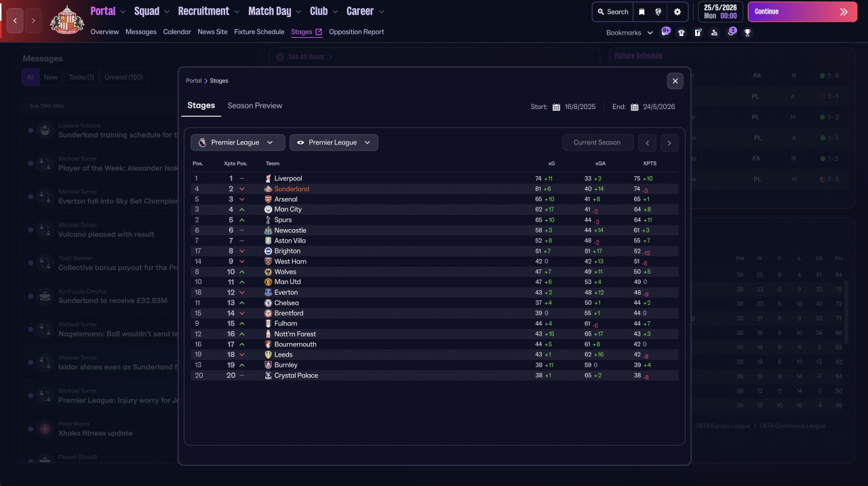This screenshot has height=486, width=868.
Task: Click the Liverpool club badge in table
Action: pyautogui.click(x=268, y=178)
